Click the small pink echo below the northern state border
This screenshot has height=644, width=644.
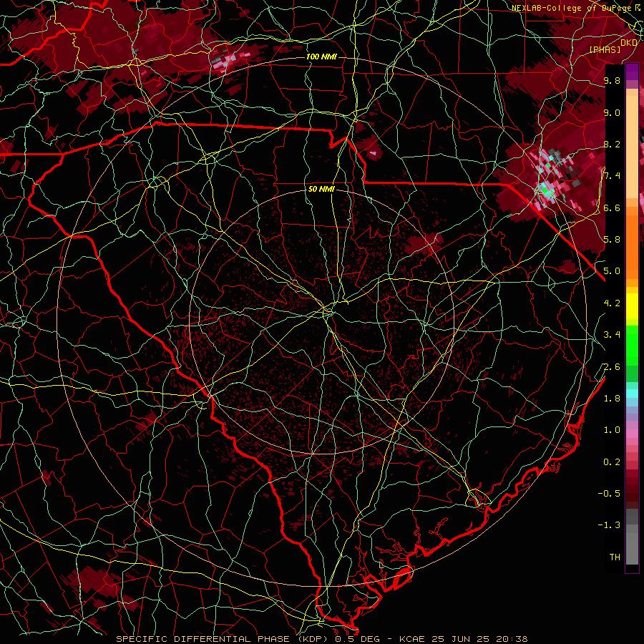pyautogui.click(x=373, y=153)
